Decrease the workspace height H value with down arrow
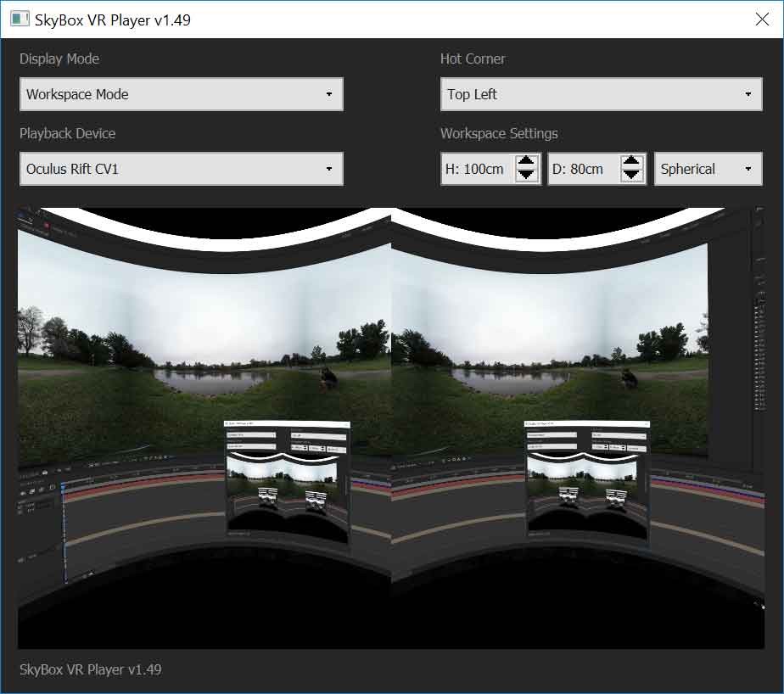This screenshot has width=784, height=694. point(526,175)
